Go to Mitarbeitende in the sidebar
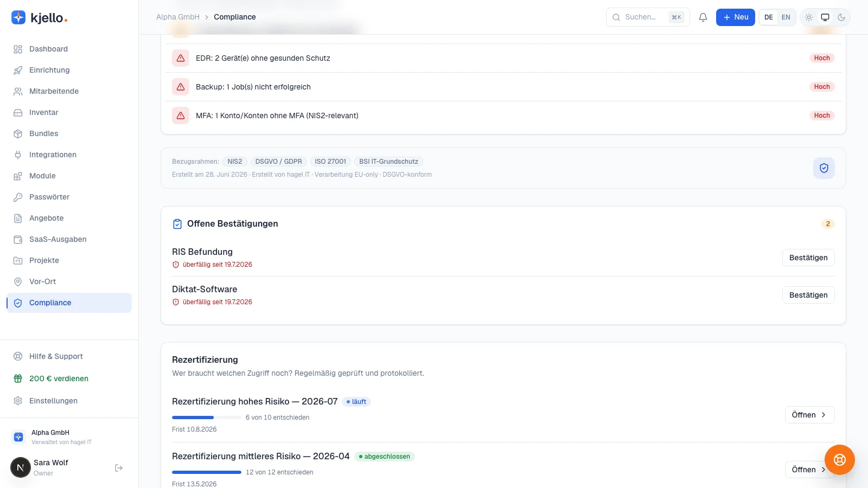 [x=69, y=91]
